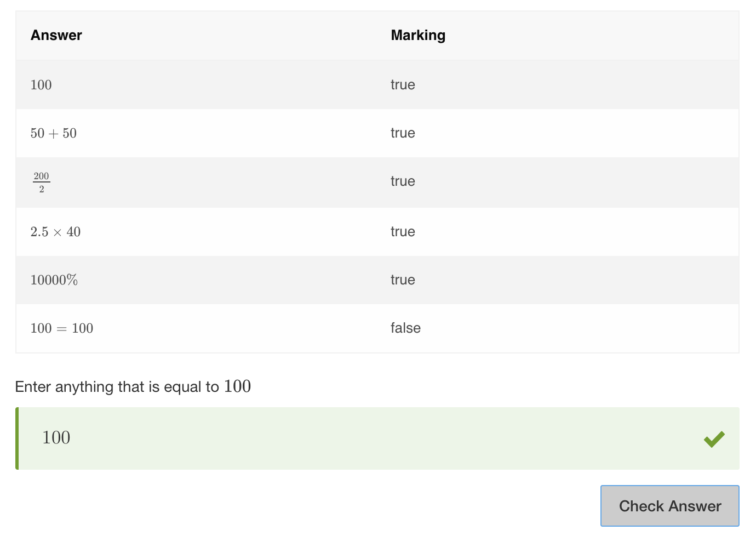756x536 pixels.
Task: Click the 10000% answer cell
Action: tap(54, 280)
